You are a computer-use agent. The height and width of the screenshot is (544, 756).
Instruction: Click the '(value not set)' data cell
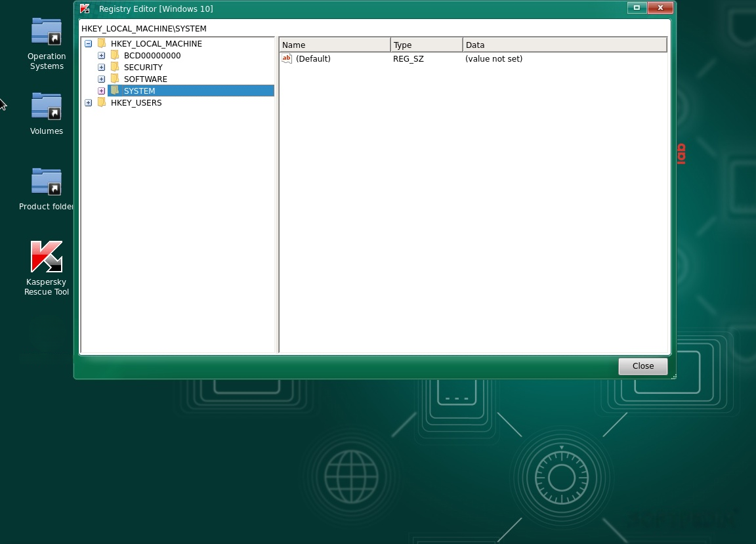tap(493, 59)
